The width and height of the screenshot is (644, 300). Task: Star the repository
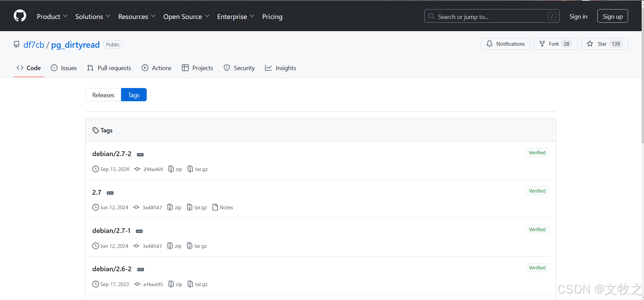click(x=604, y=44)
